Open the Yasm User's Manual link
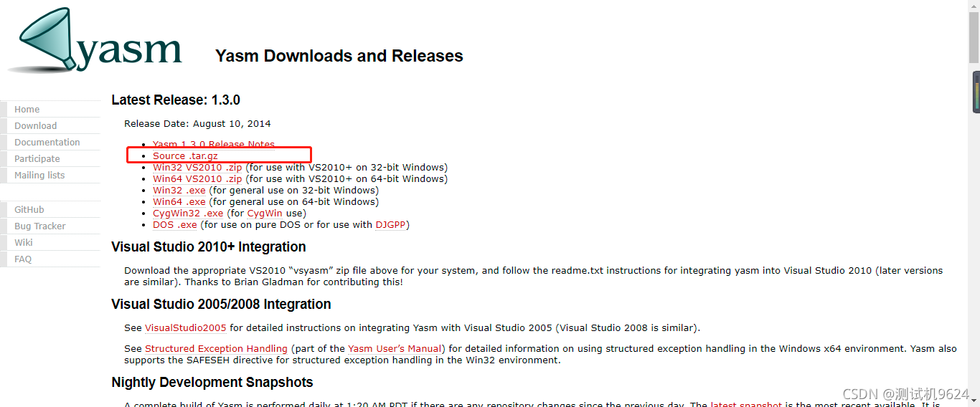 point(395,349)
